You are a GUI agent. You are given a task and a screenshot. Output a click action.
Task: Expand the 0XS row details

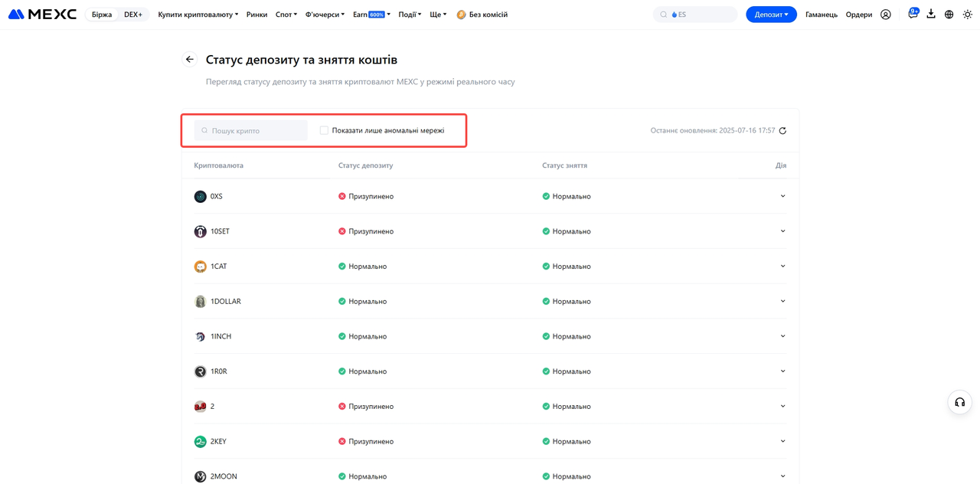point(782,196)
